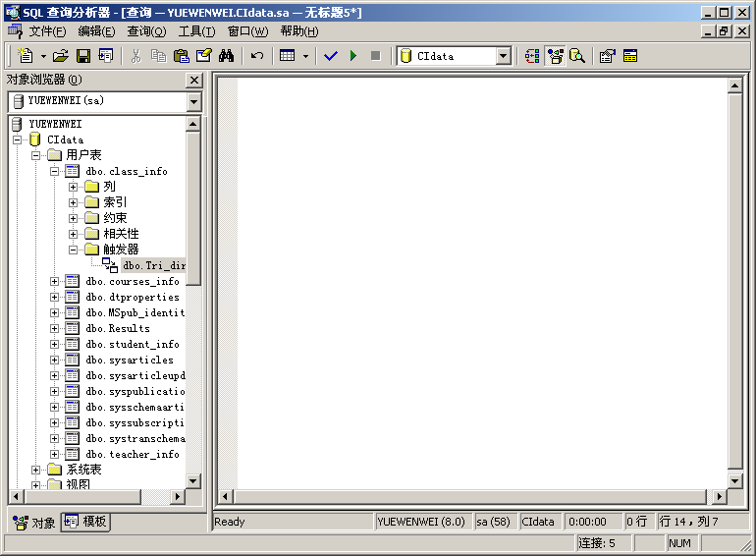The height and width of the screenshot is (556, 756).
Task: Toggle Show Results Pane icon
Action: [630, 56]
